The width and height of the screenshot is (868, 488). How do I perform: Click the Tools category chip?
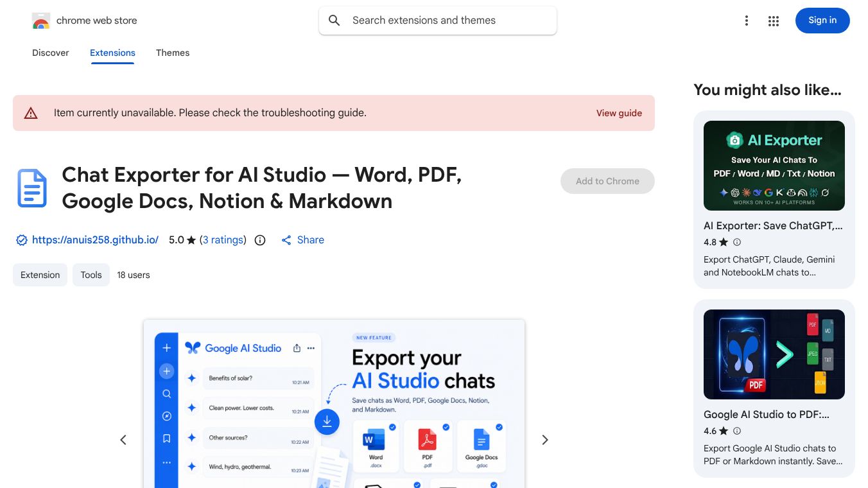click(x=91, y=275)
